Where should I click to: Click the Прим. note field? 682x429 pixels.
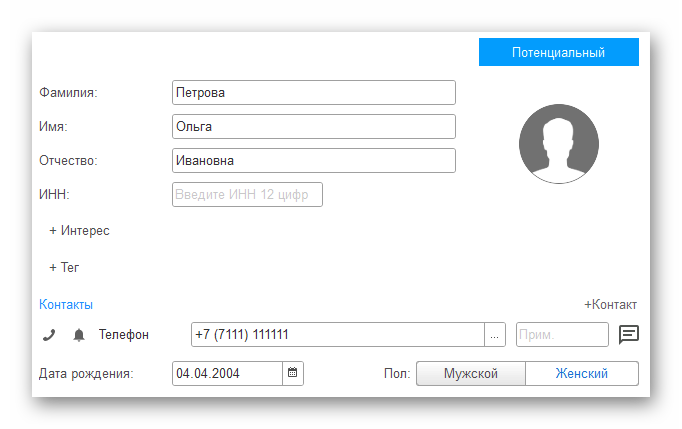coord(561,335)
